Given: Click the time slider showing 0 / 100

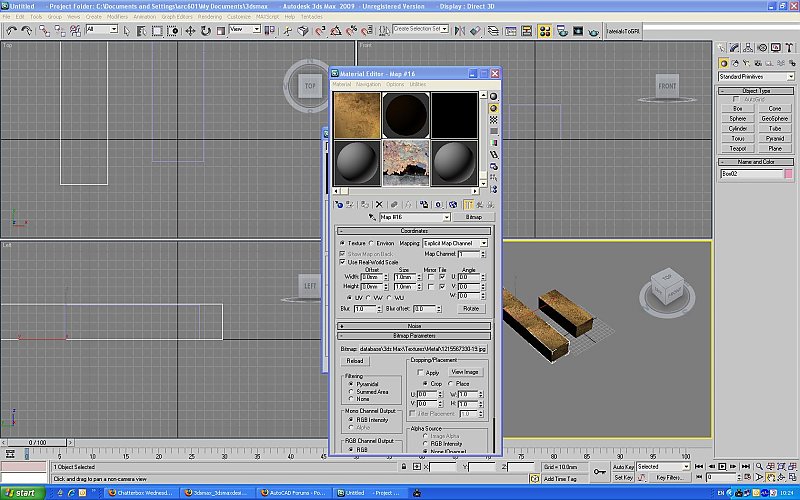Looking at the screenshot, I should coord(37,442).
